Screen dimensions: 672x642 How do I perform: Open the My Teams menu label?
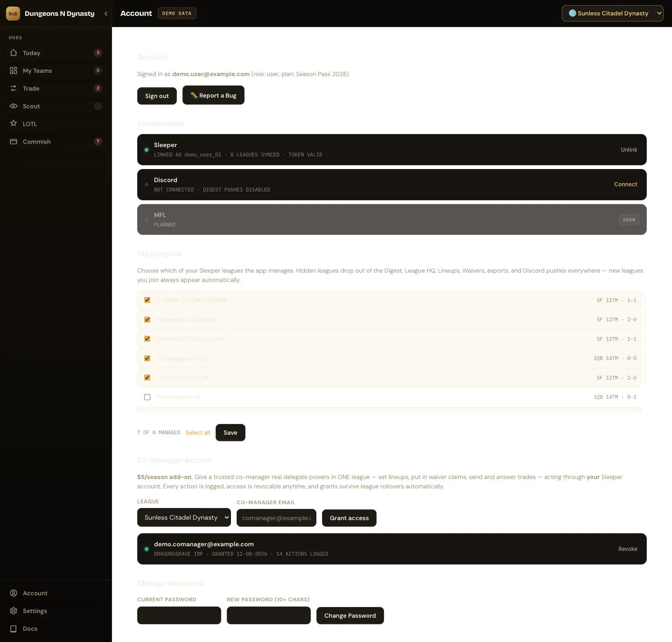pos(37,71)
